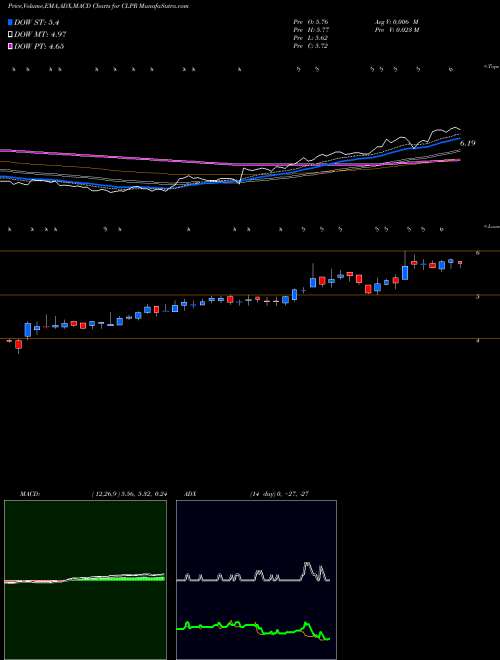Click the price axis label 5
Viewport: 500px width, 660px height.
point(477,296)
